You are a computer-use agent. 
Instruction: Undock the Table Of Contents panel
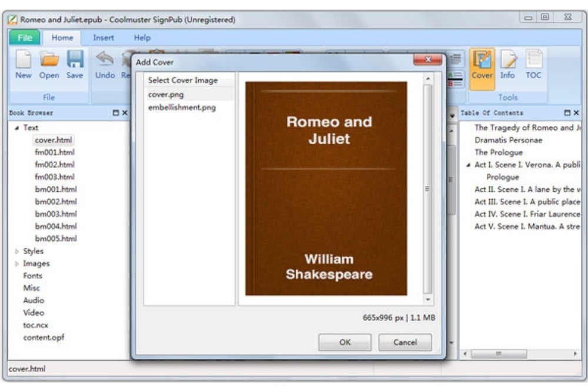coord(567,113)
